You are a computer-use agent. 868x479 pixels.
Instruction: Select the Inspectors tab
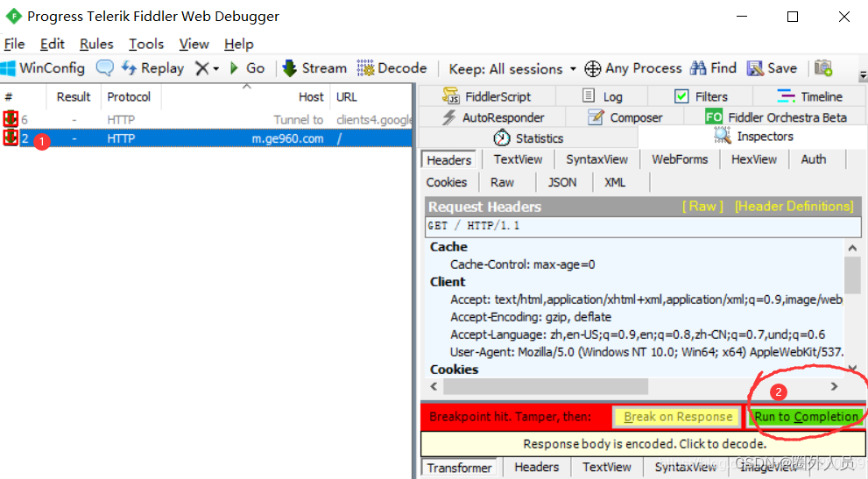[x=753, y=137]
